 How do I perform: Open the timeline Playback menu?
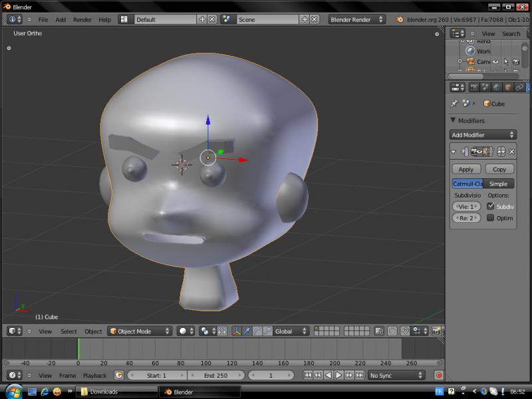pyautogui.click(x=94, y=376)
